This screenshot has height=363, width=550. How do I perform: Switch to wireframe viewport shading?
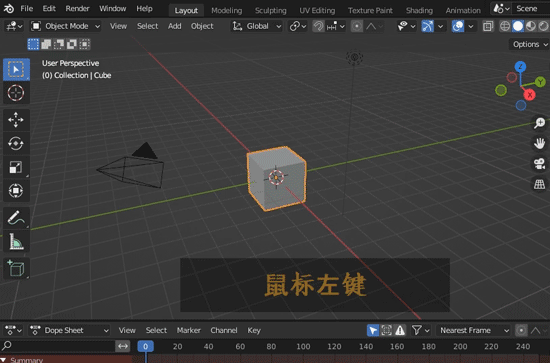click(505, 26)
